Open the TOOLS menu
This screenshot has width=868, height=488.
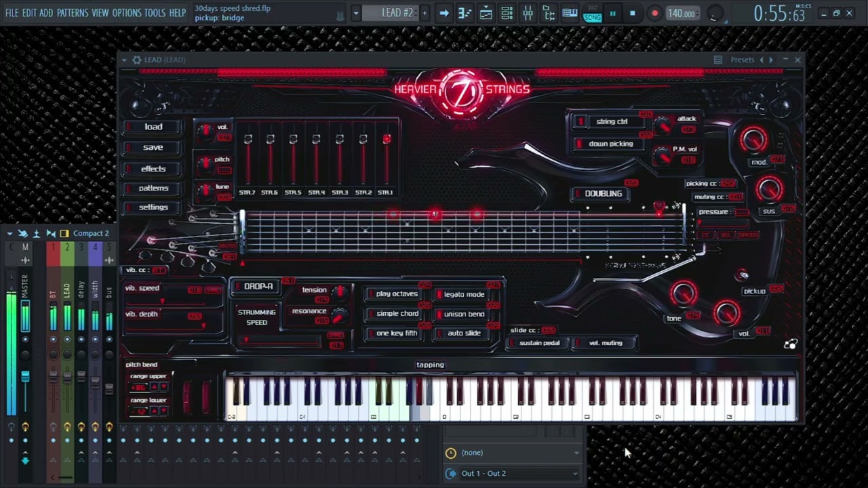[155, 13]
